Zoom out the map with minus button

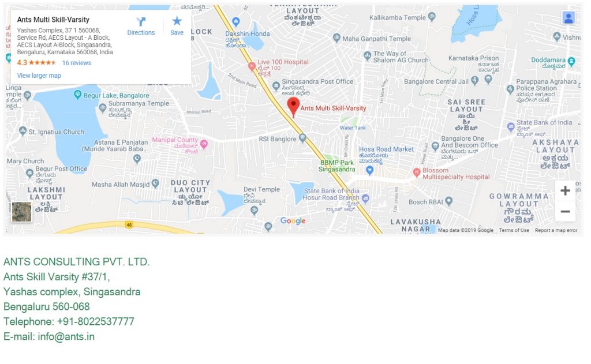click(x=565, y=211)
